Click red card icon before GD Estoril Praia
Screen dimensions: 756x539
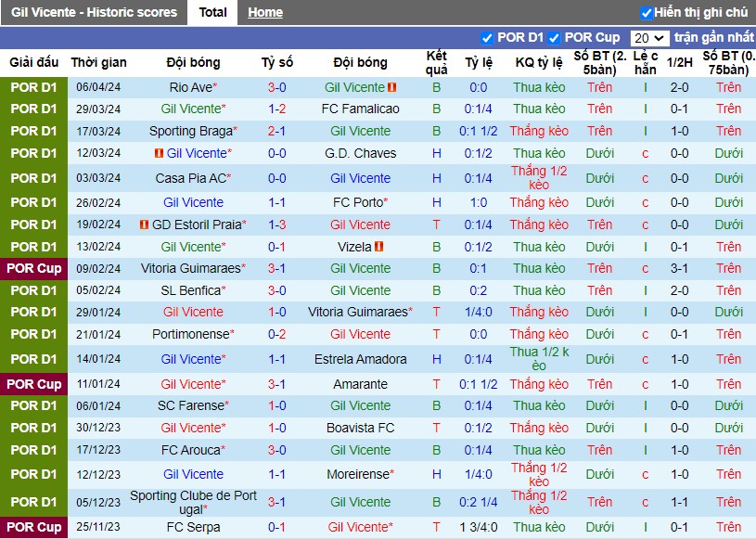click(x=144, y=225)
